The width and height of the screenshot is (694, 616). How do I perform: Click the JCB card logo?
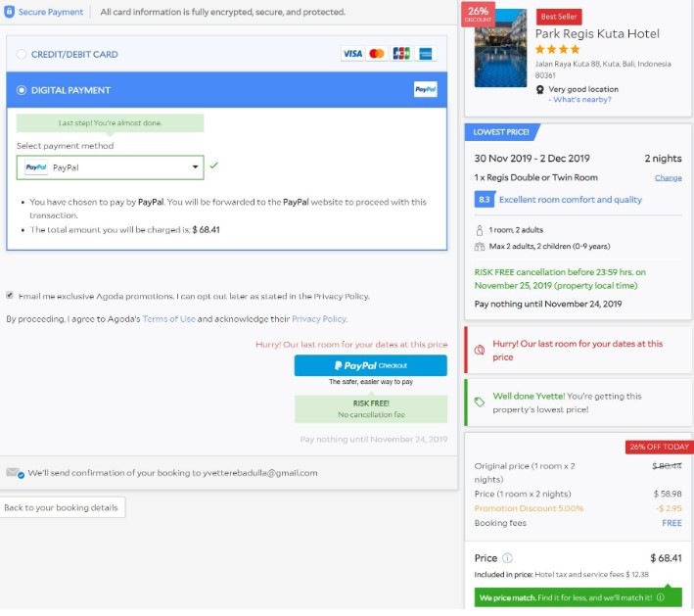tap(401, 54)
